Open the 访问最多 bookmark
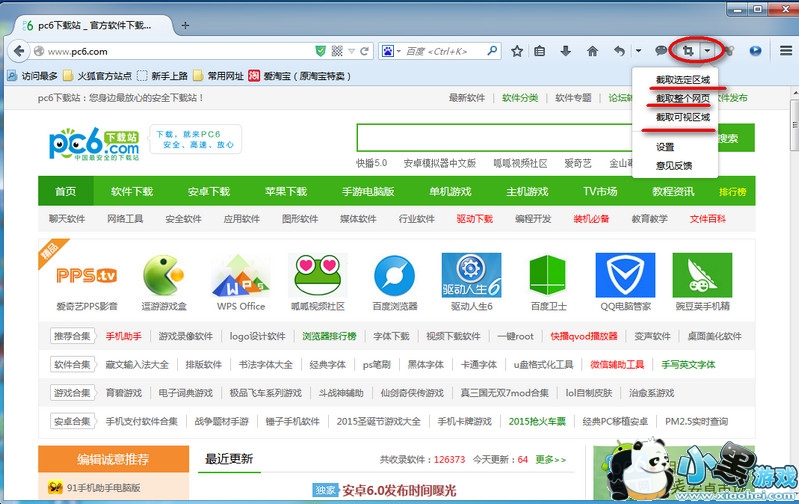 (33, 76)
